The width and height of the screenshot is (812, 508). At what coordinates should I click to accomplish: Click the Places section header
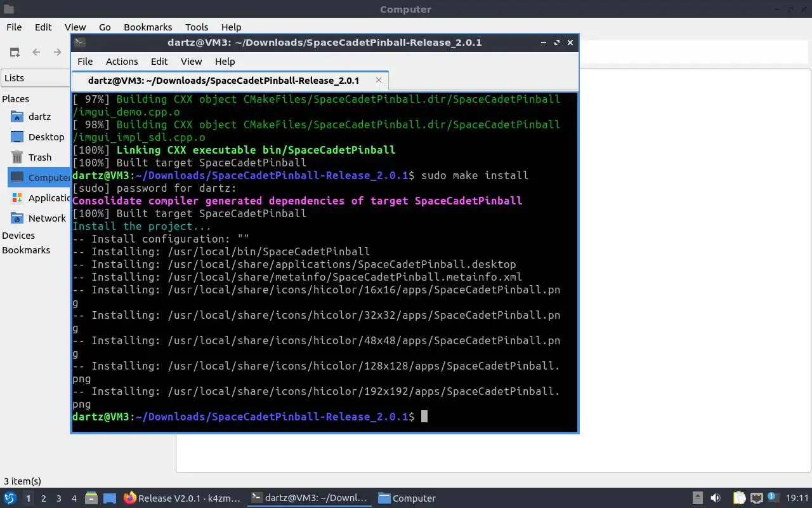point(15,99)
